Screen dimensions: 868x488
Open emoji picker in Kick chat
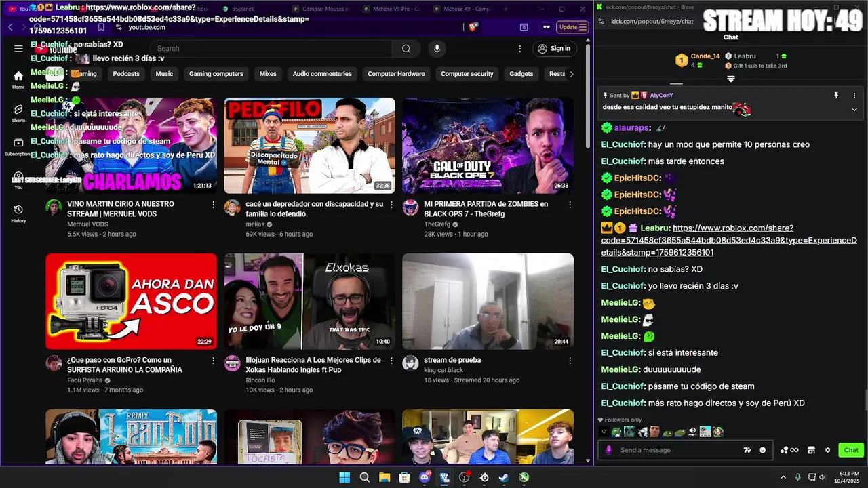click(x=762, y=450)
